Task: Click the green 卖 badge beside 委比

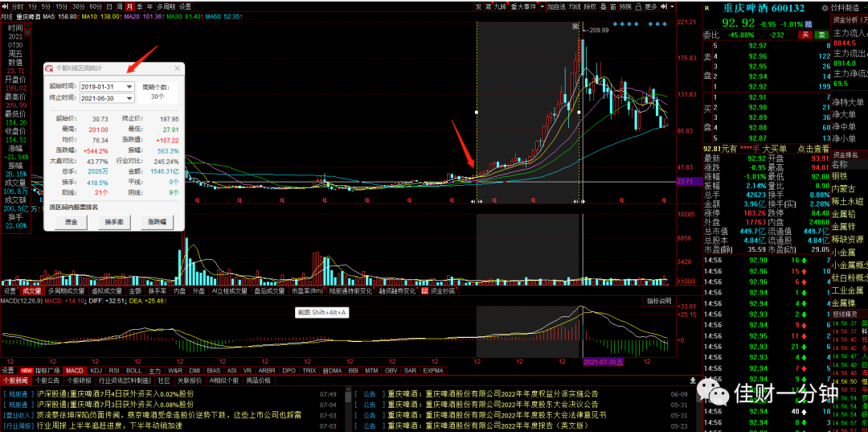Action: pyautogui.click(x=821, y=35)
